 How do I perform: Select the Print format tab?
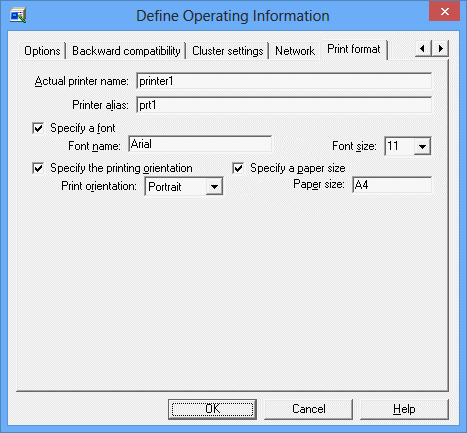tap(353, 49)
